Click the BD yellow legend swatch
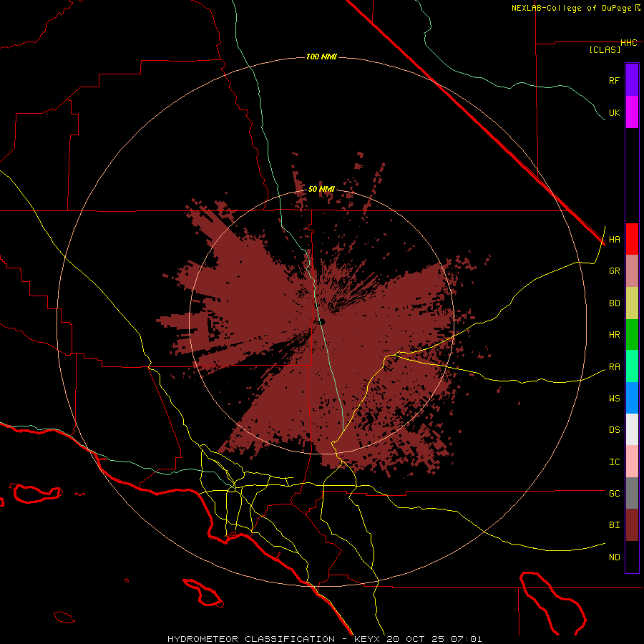644x644 pixels. [x=632, y=303]
